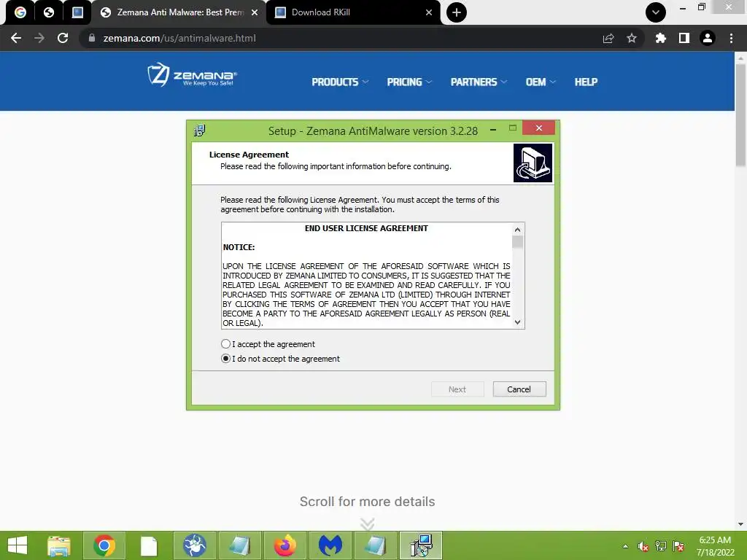Viewport: 747px width, 560px height.
Task: Expand the PRICING dropdown menu
Action: click(x=409, y=82)
